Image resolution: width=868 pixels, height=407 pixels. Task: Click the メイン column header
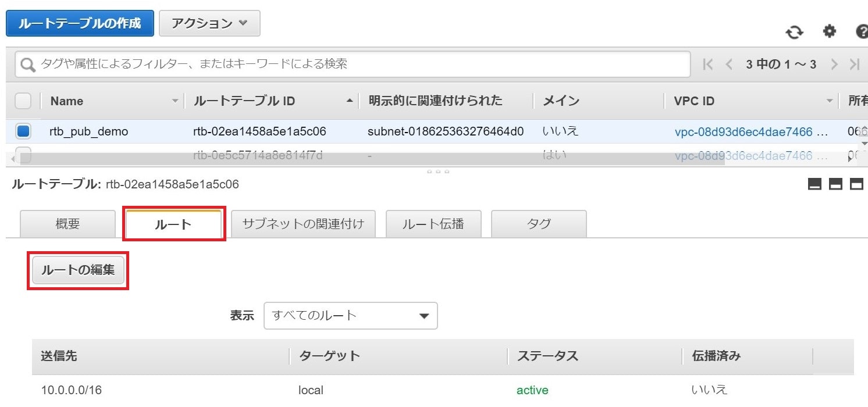pos(561,101)
